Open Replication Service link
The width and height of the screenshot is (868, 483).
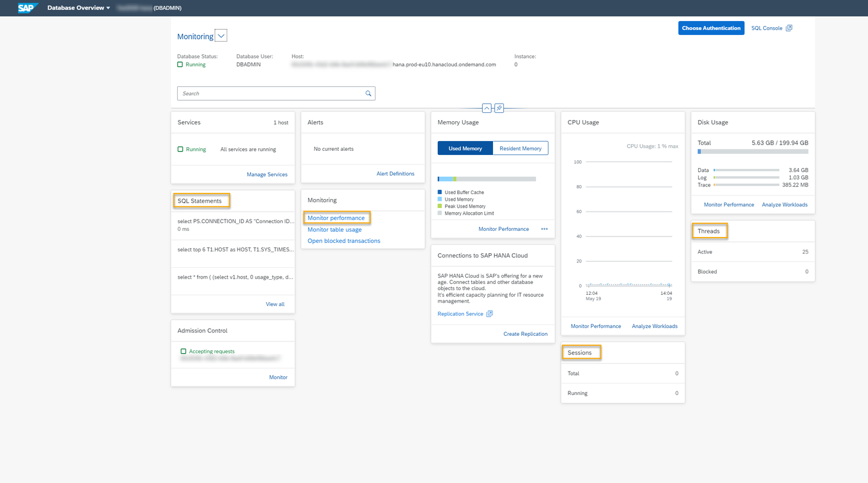(461, 314)
